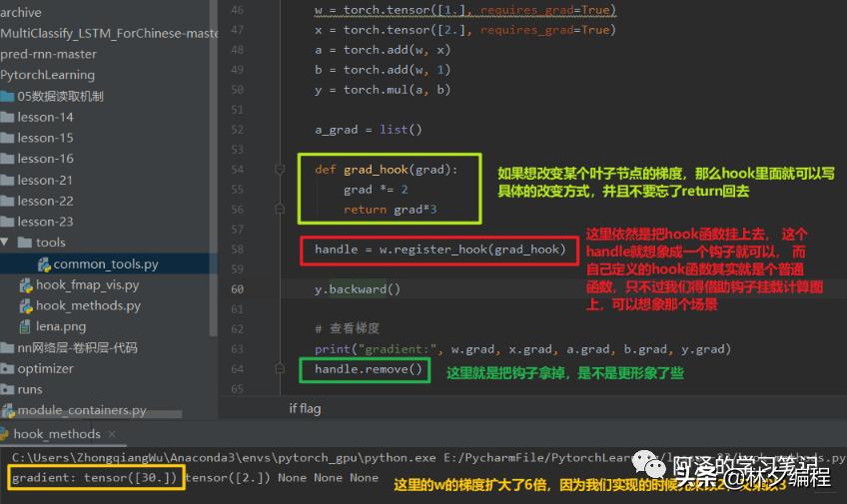Open the hook_methods run tab
This screenshot has width=847, height=504.
57,434
